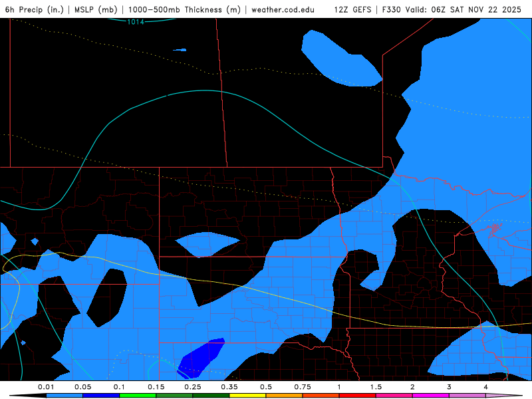Click the dark blue heavier precip patch on the map

point(201,358)
